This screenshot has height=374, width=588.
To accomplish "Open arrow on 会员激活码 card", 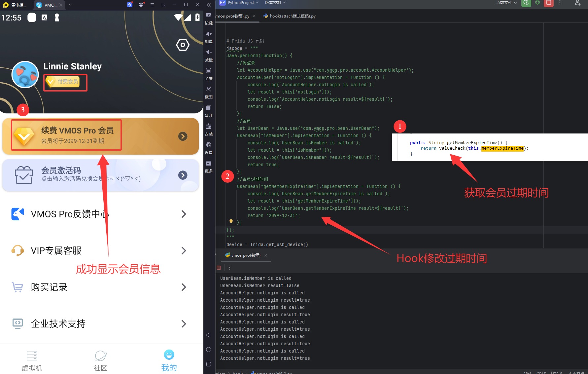I will click(183, 175).
